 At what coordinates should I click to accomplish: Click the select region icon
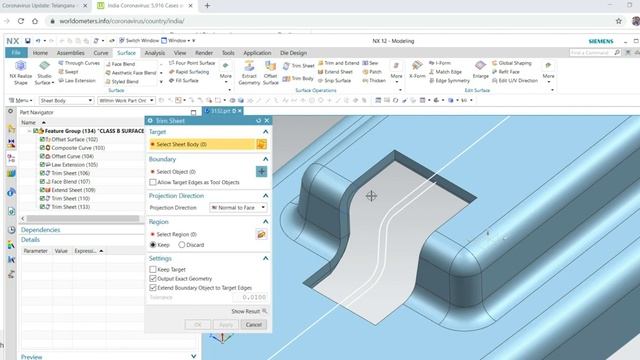(x=261, y=234)
